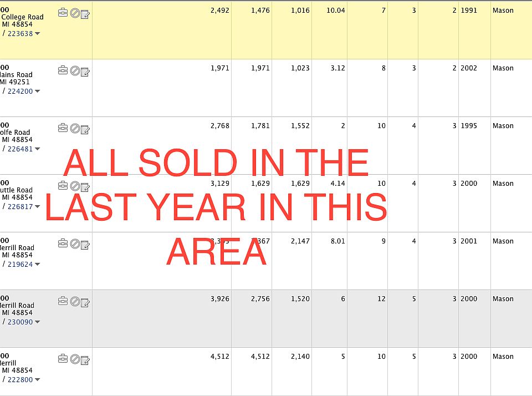The image size is (532, 396).
Task: Expand the dropdown arrow next to 226817
Action: [x=37, y=207]
